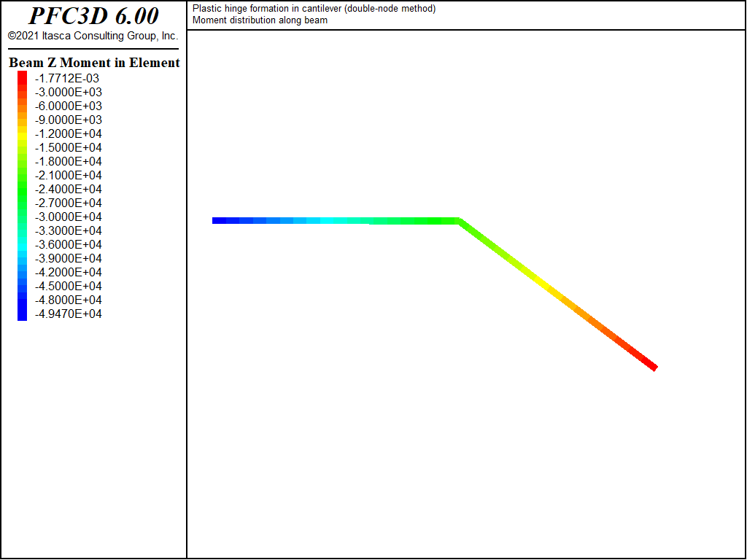Click the PFC3D 6.00 title text
747x560 pixels.
point(93,16)
